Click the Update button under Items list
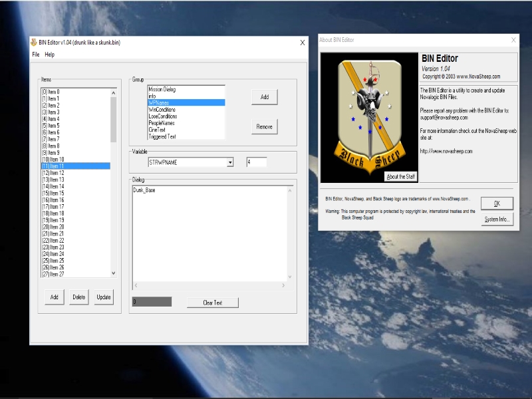 point(104,297)
